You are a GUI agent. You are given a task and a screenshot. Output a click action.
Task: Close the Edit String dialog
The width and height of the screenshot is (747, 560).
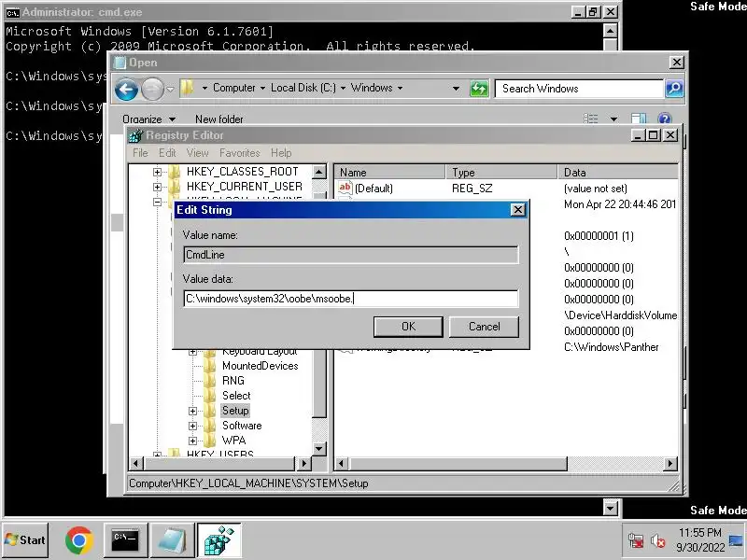(x=517, y=210)
